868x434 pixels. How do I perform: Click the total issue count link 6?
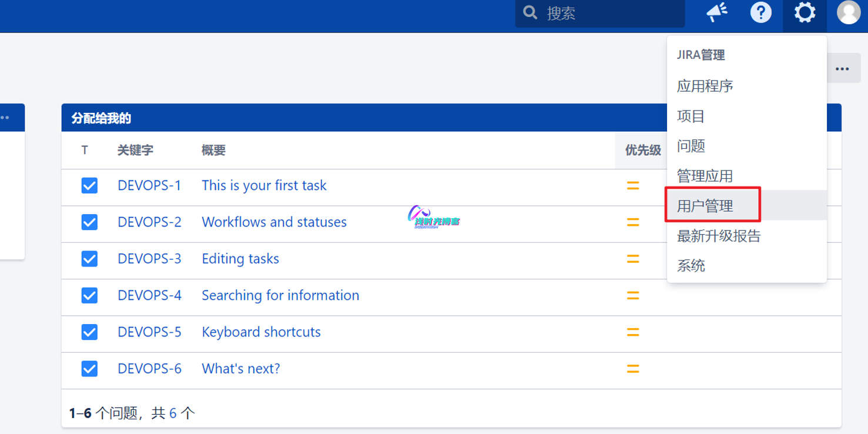[173, 413]
